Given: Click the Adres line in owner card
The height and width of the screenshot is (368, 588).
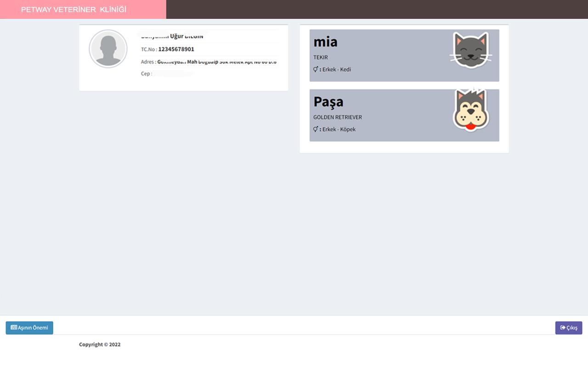Looking at the screenshot, I should (209, 62).
